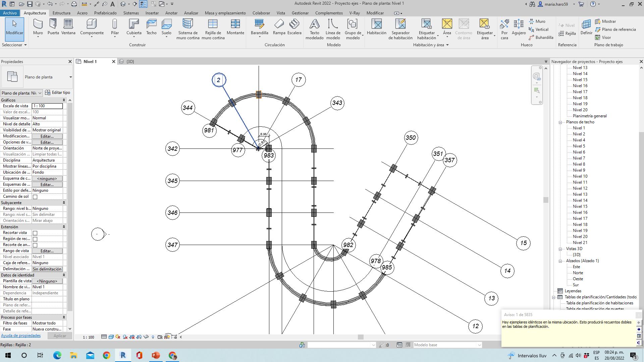Image resolution: width=644 pixels, height=362 pixels.
Task: Switch to the Estructura ribbon tab
Action: pos(61,13)
